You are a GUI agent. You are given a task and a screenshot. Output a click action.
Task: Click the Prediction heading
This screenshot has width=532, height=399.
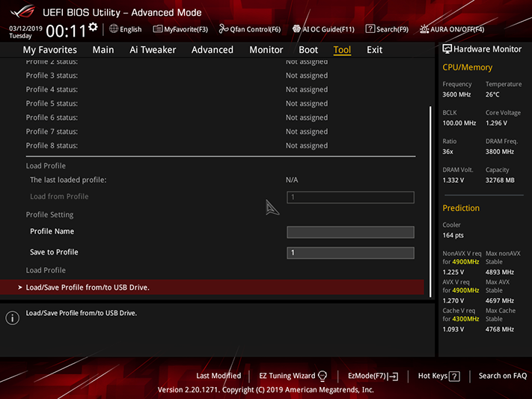(x=461, y=208)
